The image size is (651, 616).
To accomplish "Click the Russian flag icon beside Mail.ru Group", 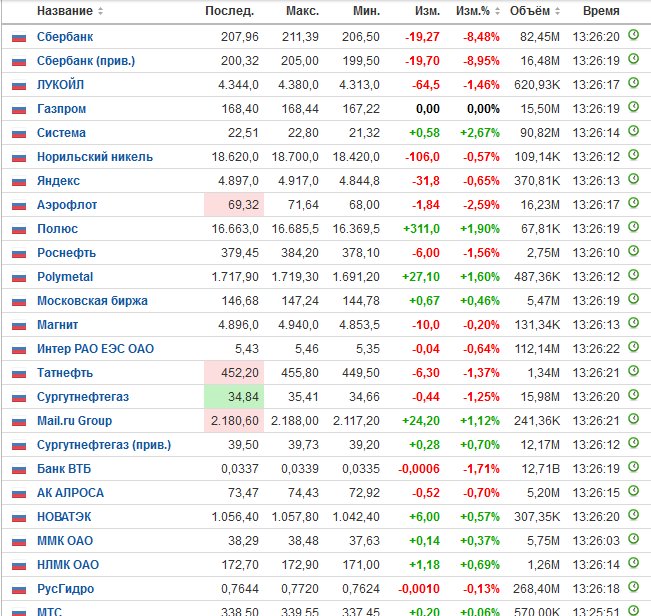I will [x=19, y=422].
